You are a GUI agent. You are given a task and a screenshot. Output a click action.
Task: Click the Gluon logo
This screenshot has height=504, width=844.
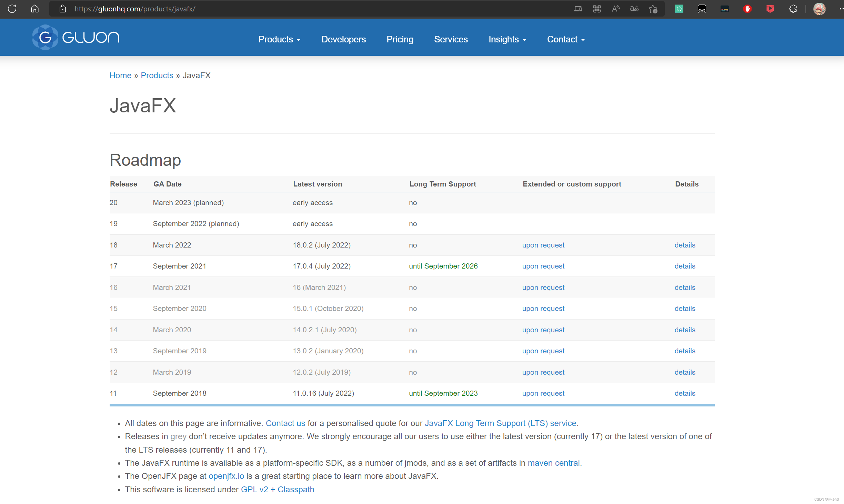tap(76, 37)
